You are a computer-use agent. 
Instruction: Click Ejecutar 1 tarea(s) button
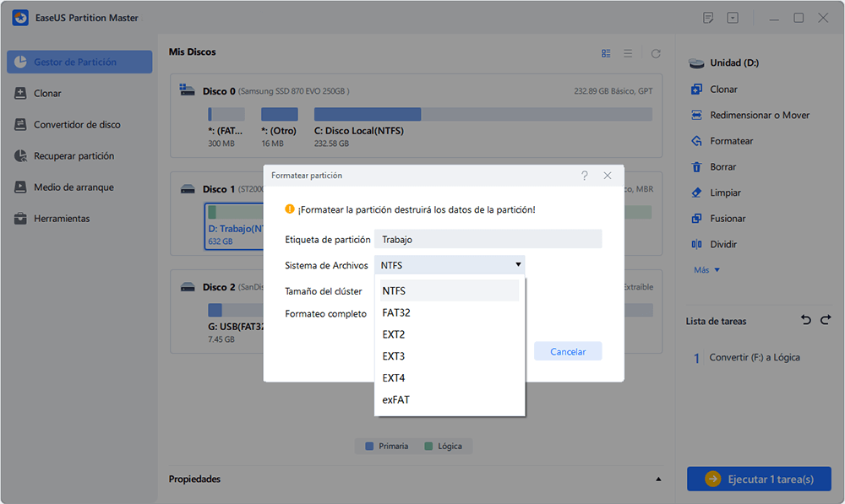[759, 479]
